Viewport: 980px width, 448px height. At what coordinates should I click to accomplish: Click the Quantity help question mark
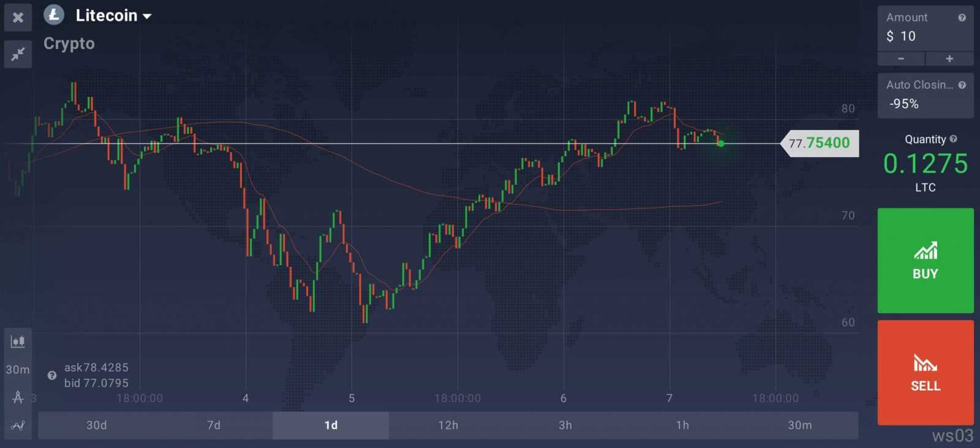[953, 139]
